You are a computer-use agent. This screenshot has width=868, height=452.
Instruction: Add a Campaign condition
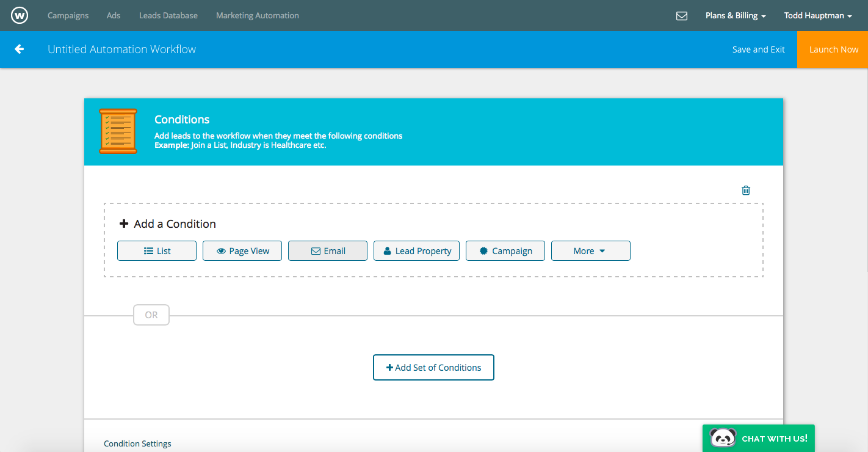[505, 251]
